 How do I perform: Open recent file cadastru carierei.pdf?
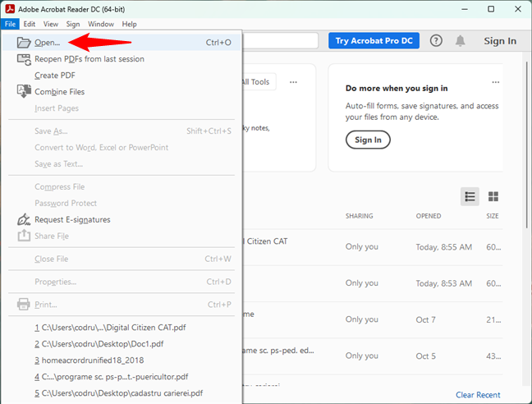click(x=122, y=393)
